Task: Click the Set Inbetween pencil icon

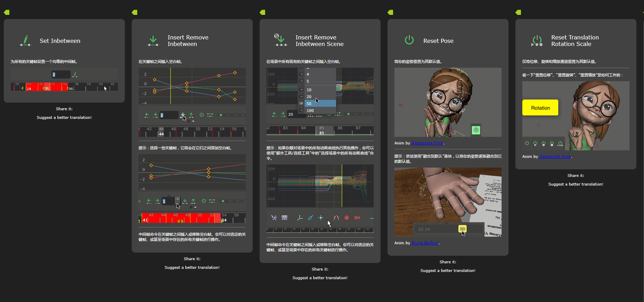Action: (x=25, y=40)
